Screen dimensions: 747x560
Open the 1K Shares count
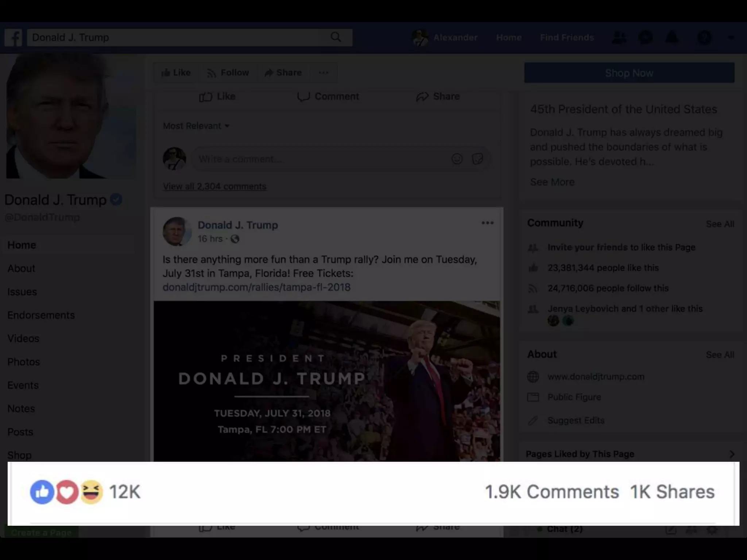[x=672, y=492]
